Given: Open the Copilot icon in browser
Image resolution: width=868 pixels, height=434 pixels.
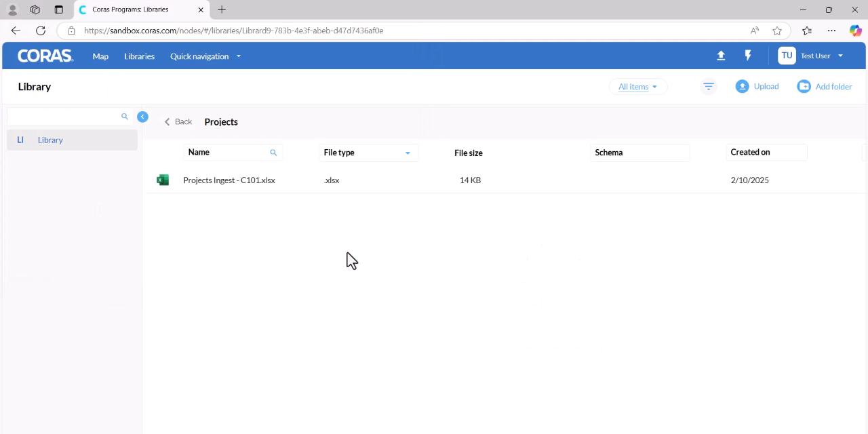Looking at the screenshot, I should (856, 31).
